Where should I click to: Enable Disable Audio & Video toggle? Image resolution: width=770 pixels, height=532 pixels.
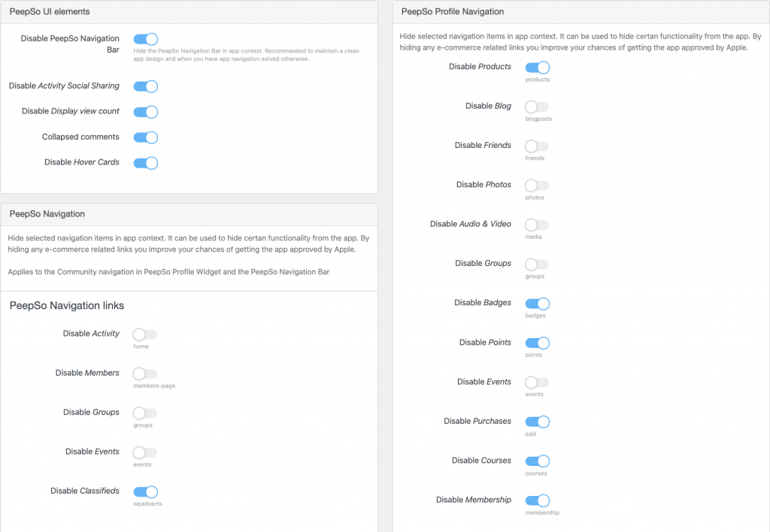(537, 225)
